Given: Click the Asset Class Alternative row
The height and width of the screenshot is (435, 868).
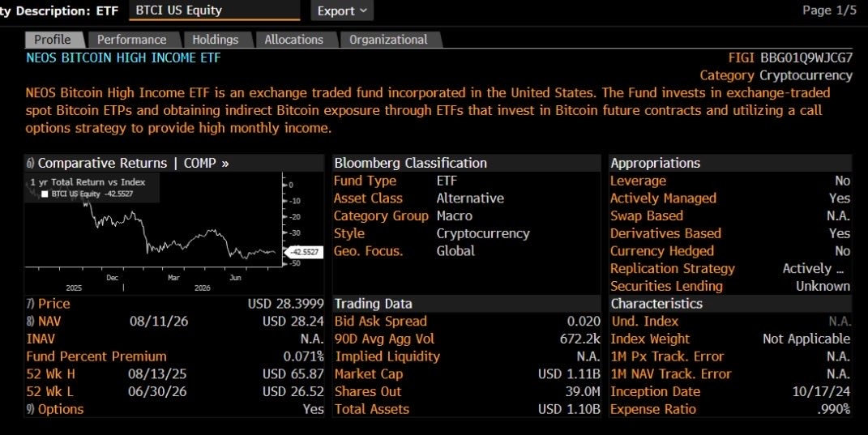Looking at the screenshot, I should tap(467, 198).
